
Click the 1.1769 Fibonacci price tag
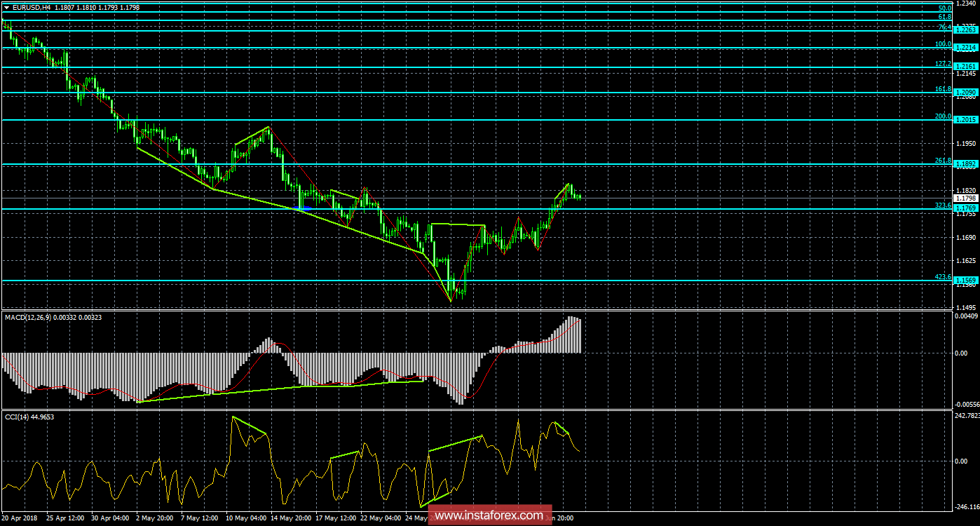pyautogui.click(x=965, y=208)
